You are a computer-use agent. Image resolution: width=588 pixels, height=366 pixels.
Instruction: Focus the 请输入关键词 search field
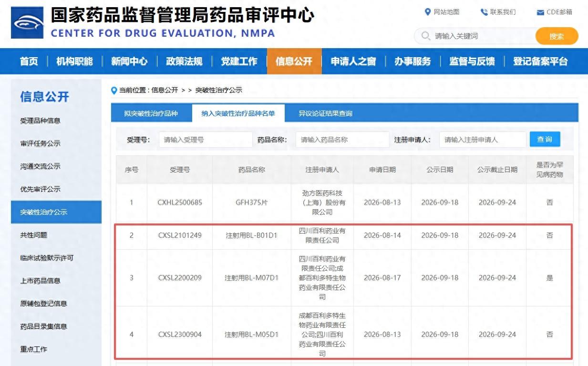[x=482, y=36]
